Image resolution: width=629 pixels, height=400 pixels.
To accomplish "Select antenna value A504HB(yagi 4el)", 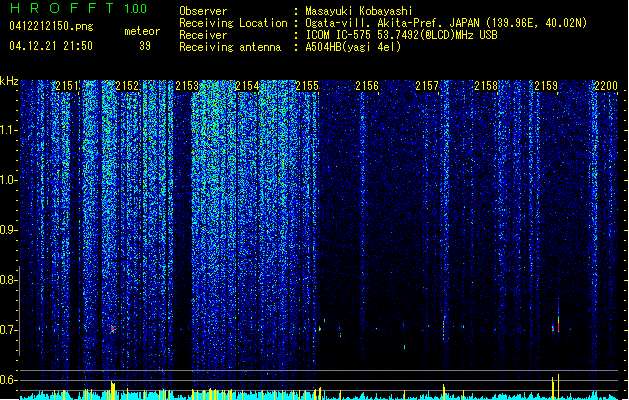I will 353,47.
